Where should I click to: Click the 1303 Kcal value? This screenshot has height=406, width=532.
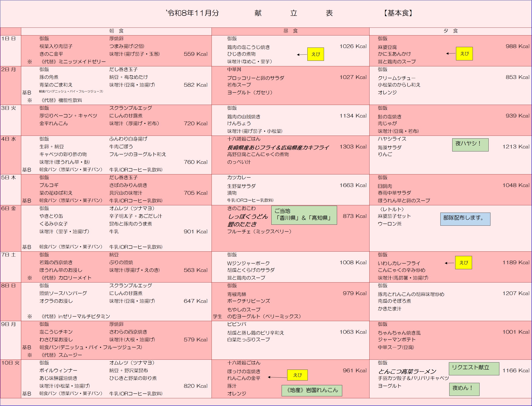[x=353, y=146]
